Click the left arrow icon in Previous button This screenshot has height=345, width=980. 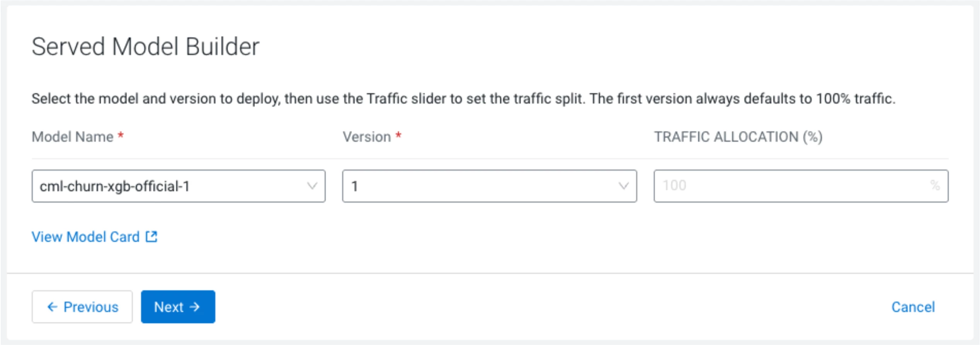point(52,307)
